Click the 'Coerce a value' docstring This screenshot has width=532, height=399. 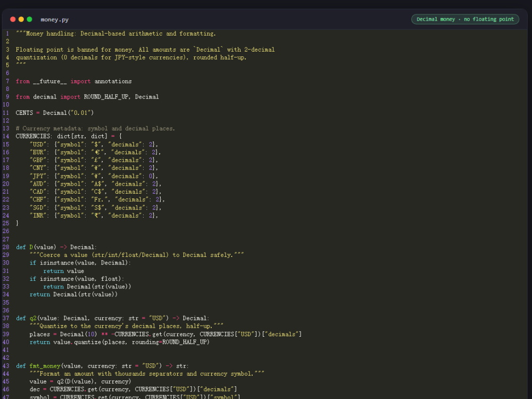pyautogui.click(x=137, y=255)
